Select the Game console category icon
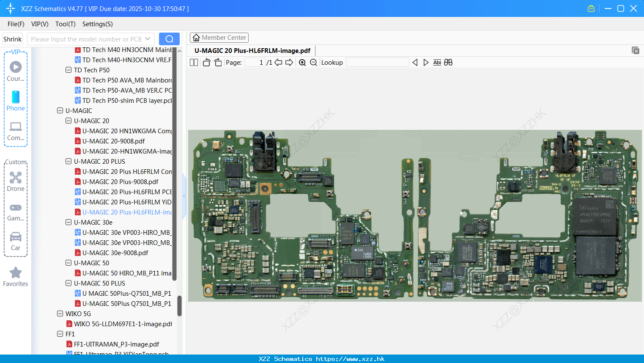Image resolution: width=644 pixels, height=363 pixels. click(16, 212)
